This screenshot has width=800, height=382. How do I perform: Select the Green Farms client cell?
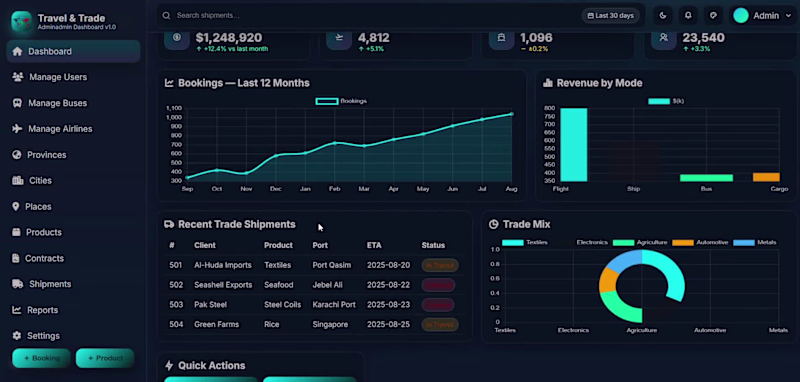pos(216,324)
